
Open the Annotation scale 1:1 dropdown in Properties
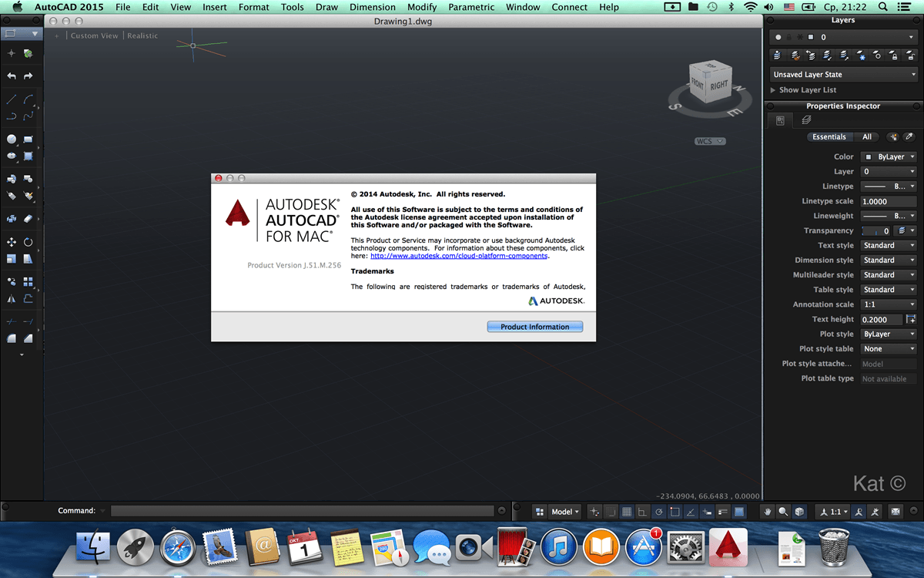[x=889, y=304]
